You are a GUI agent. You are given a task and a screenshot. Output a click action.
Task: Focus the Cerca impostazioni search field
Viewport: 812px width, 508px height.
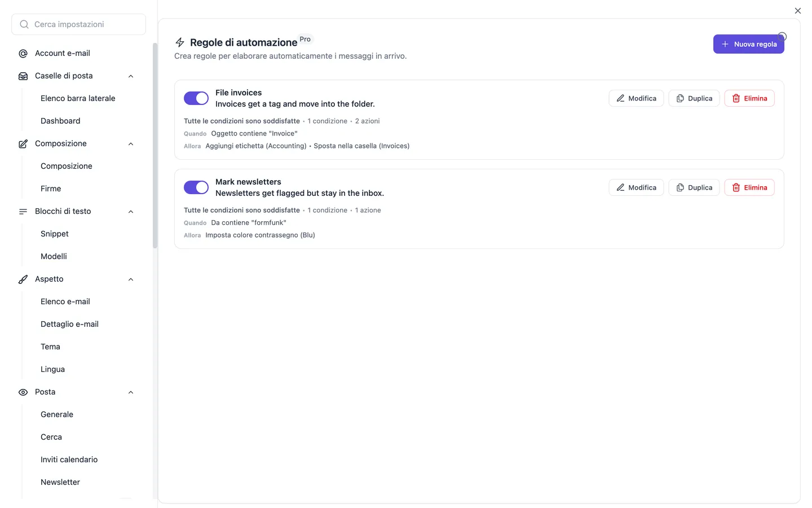(x=78, y=24)
